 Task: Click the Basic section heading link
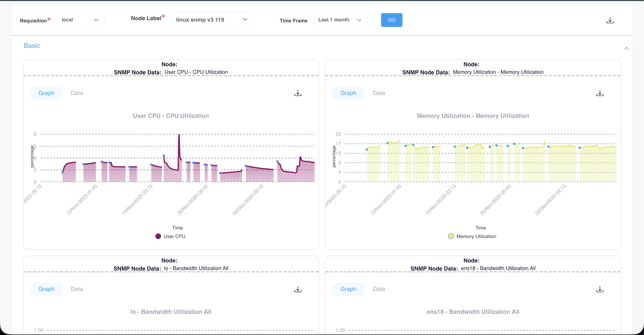[32, 46]
